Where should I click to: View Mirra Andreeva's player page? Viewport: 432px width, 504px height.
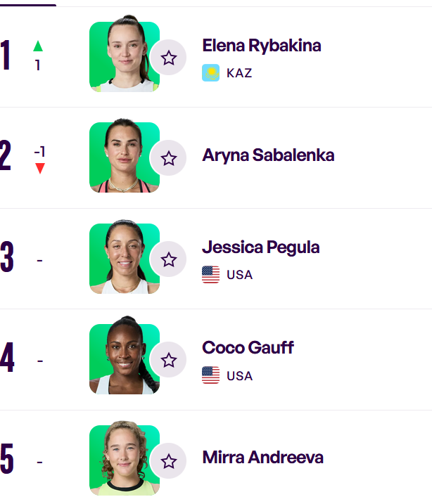[263, 458]
